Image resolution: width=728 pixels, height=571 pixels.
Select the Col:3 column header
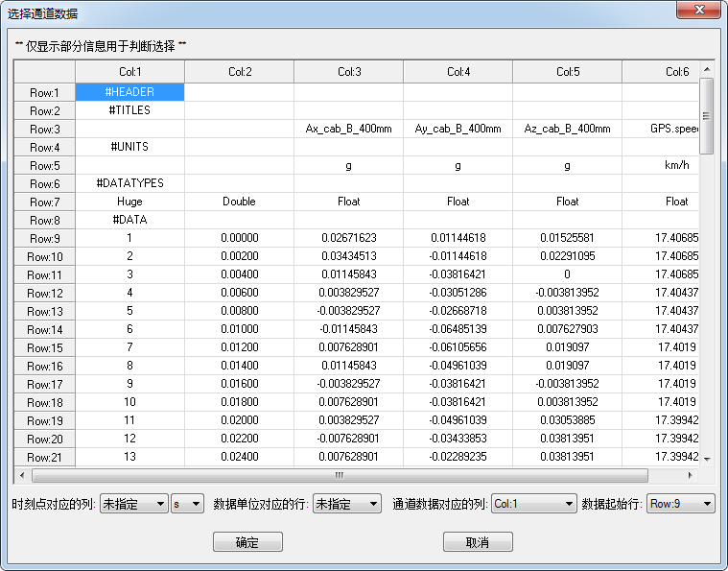coord(348,72)
